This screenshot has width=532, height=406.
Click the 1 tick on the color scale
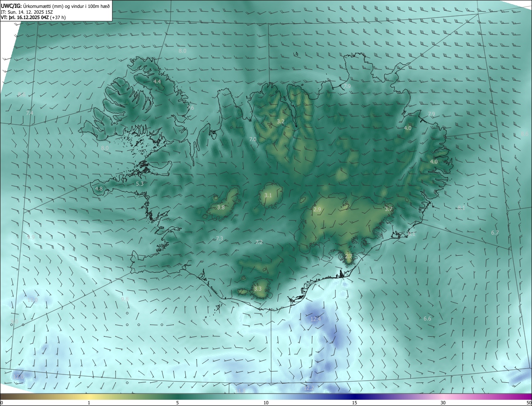(x=89, y=403)
